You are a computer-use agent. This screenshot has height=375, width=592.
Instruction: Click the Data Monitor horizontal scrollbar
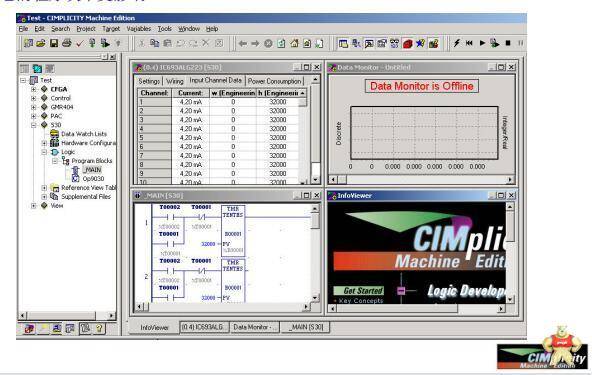[x=422, y=180]
